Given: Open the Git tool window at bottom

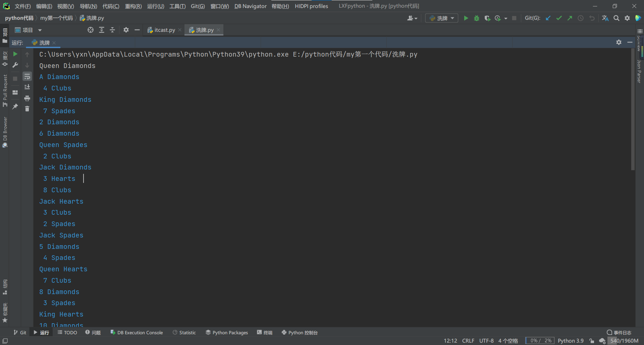Looking at the screenshot, I should (x=20, y=333).
